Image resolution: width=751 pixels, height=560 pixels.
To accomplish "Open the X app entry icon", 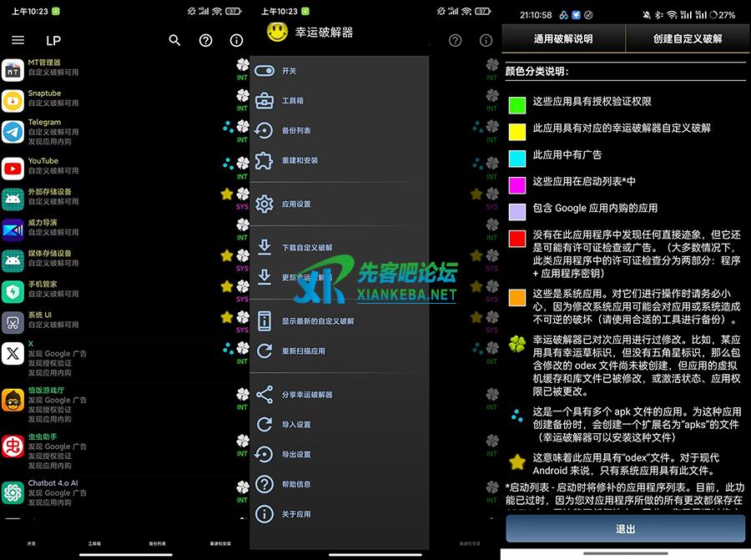I will pyautogui.click(x=13, y=354).
